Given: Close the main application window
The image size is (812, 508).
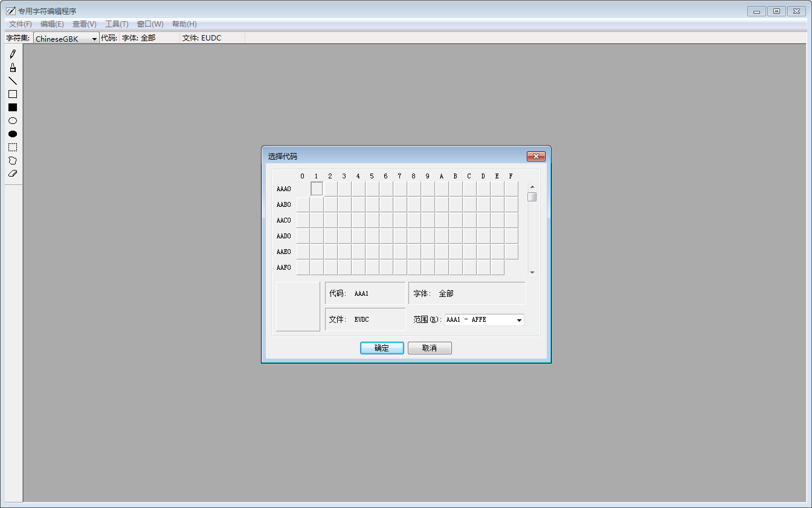Looking at the screenshot, I should point(796,11).
